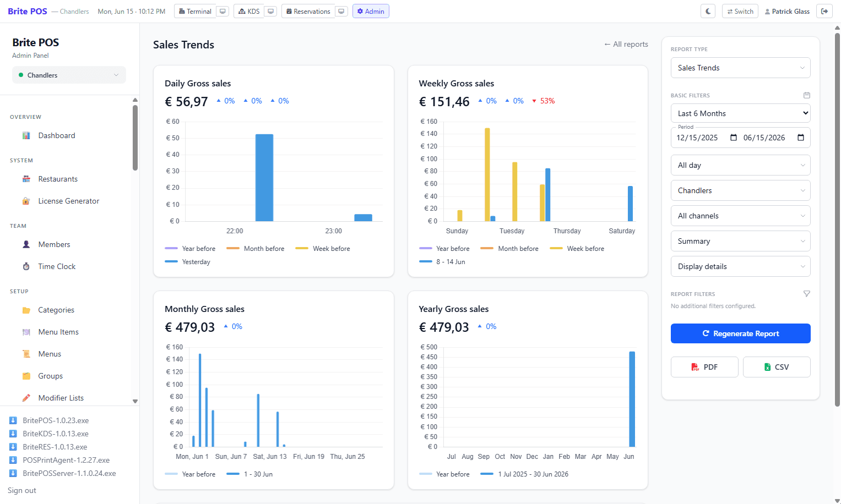The width and height of the screenshot is (841, 504).
Task: Click the Time Clock stopwatch icon
Action: 26,266
